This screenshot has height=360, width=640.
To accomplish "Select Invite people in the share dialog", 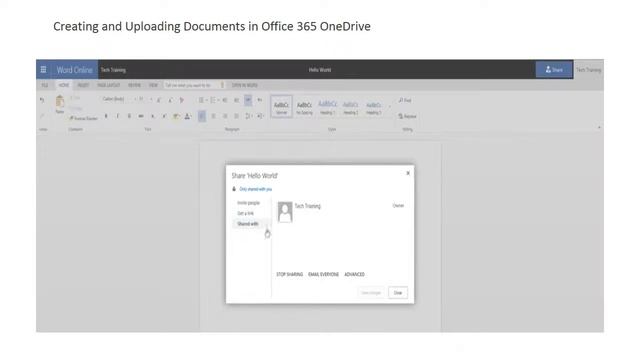I will click(248, 203).
